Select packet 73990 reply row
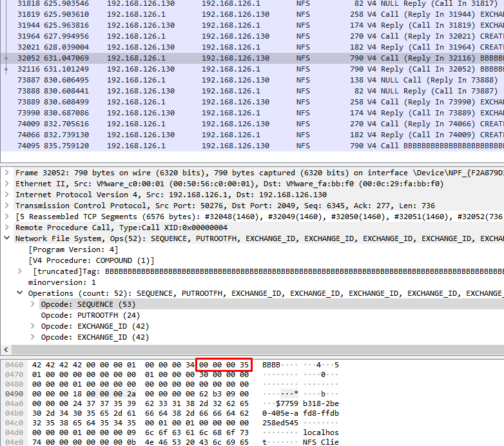Screen dimensions: 504x446 click(252, 113)
